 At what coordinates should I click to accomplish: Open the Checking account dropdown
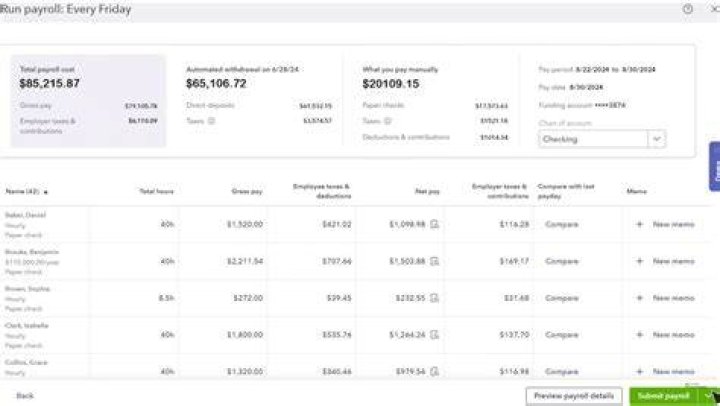602,139
